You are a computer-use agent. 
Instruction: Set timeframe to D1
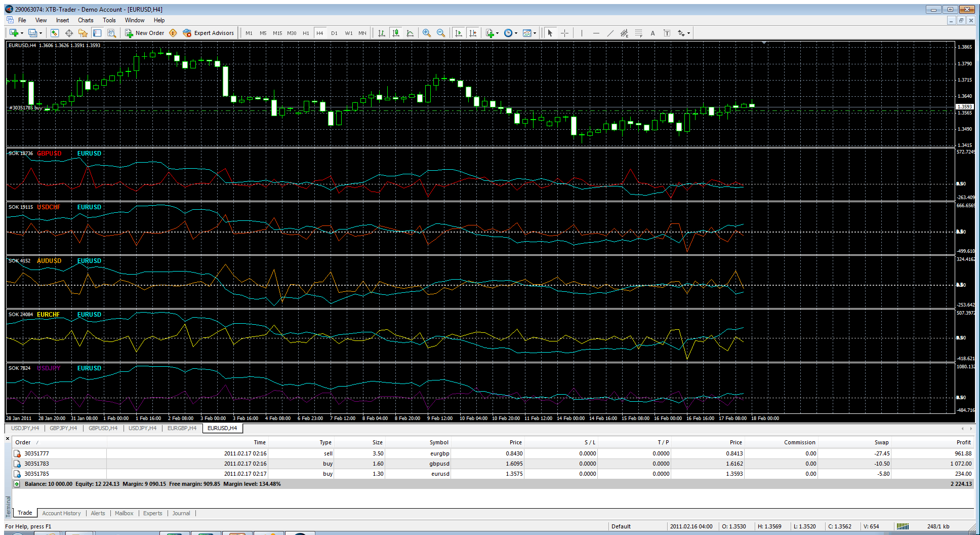pos(334,33)
